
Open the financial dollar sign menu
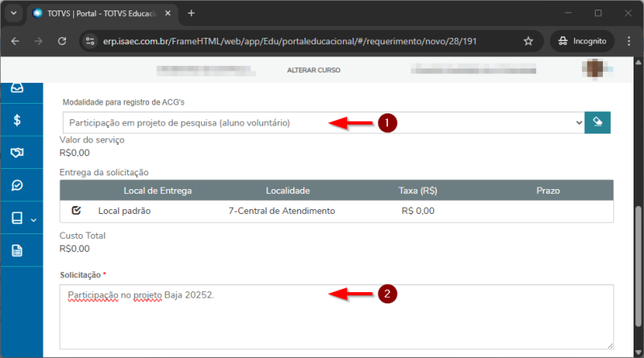17,121
